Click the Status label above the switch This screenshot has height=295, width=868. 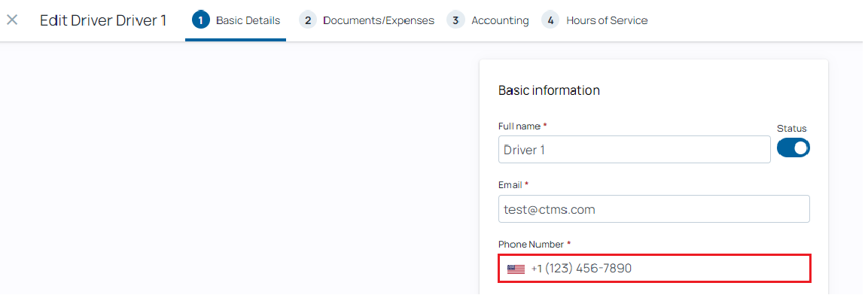coord(792,129)
